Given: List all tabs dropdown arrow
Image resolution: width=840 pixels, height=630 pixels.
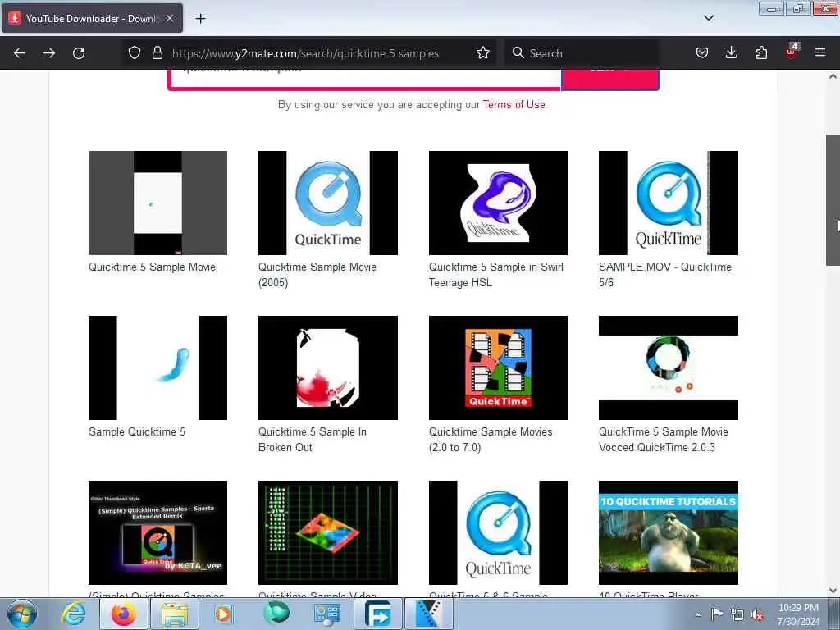Looking at the screenshot, I should coord(708,18).
